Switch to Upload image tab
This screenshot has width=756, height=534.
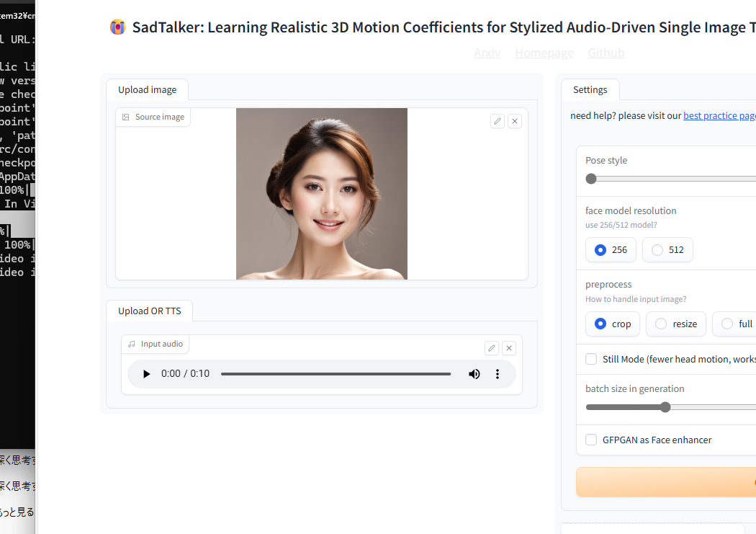tap(147, 89)
